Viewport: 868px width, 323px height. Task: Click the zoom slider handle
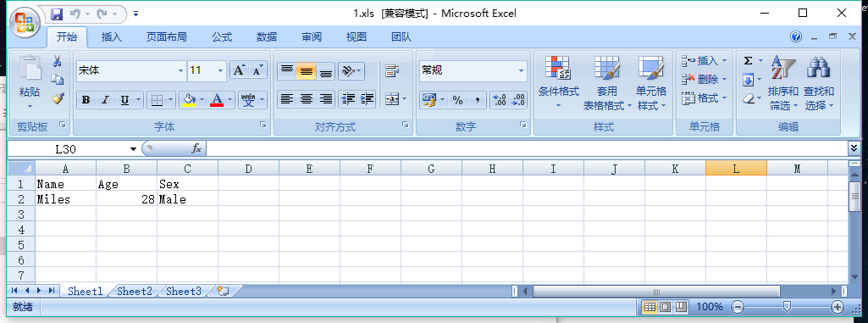[x=787, y=306]
